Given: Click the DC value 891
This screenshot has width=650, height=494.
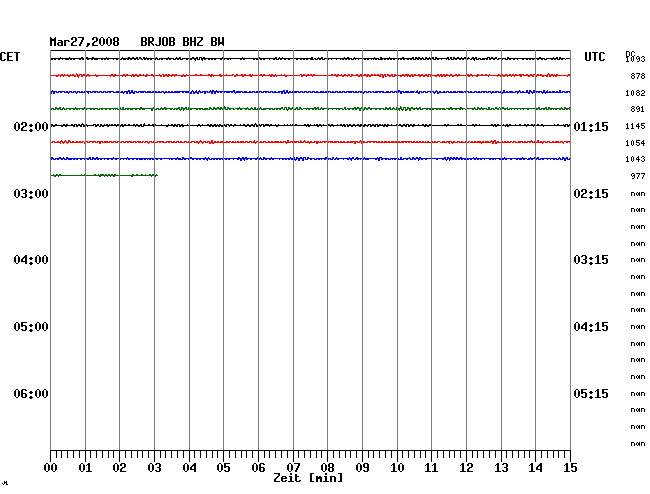Looking at the screenshot, I should coord(638,109).
